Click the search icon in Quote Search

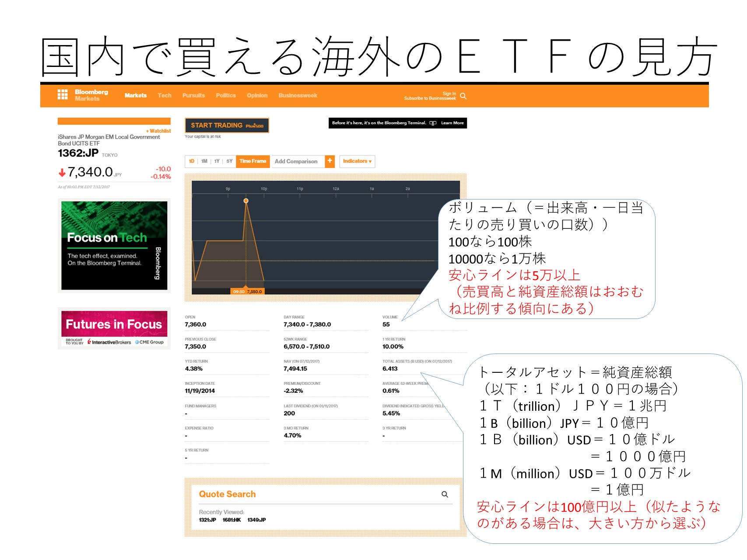click(x=445, y=494)
